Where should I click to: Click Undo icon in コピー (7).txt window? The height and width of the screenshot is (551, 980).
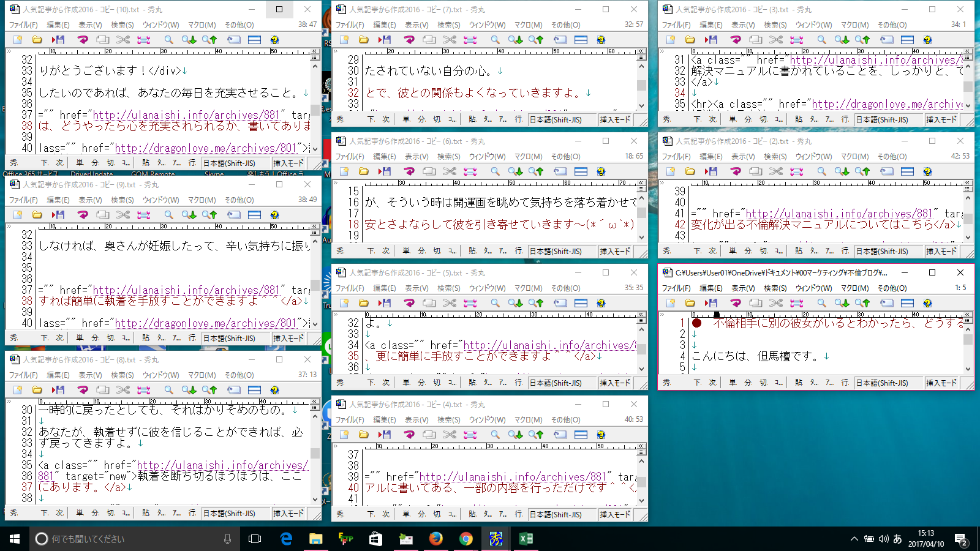(409, 40)
